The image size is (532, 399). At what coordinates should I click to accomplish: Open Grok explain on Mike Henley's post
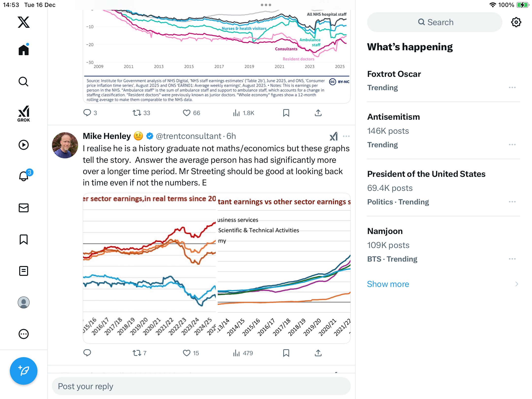334,136
